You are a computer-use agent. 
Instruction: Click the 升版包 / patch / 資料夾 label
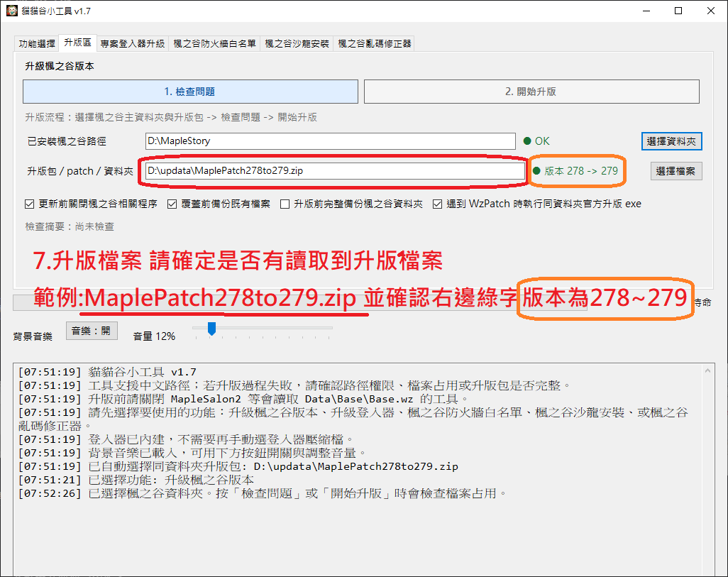80,171
